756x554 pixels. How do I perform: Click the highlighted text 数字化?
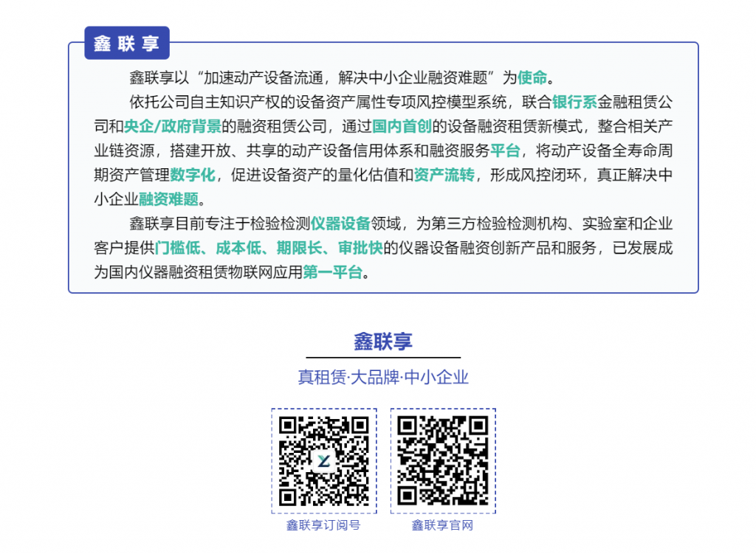click(x=193, y=175)
